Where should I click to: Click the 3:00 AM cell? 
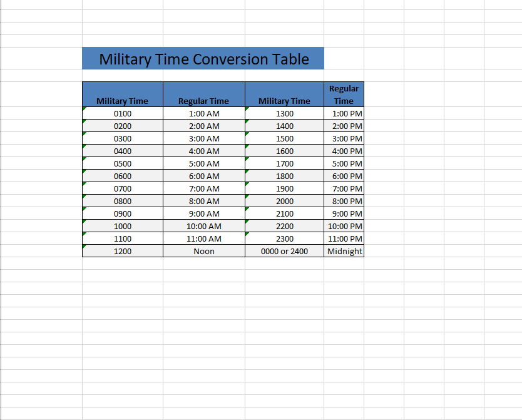click(204, 138)
